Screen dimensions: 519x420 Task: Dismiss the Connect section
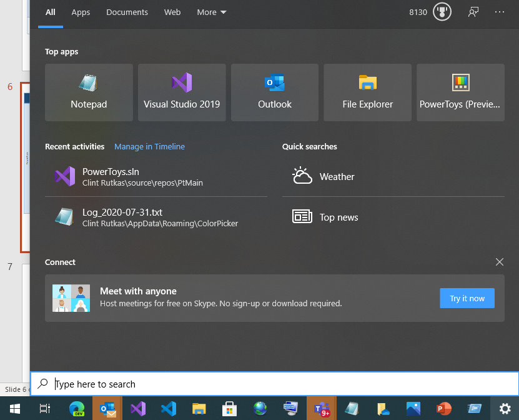coord(499,262)
